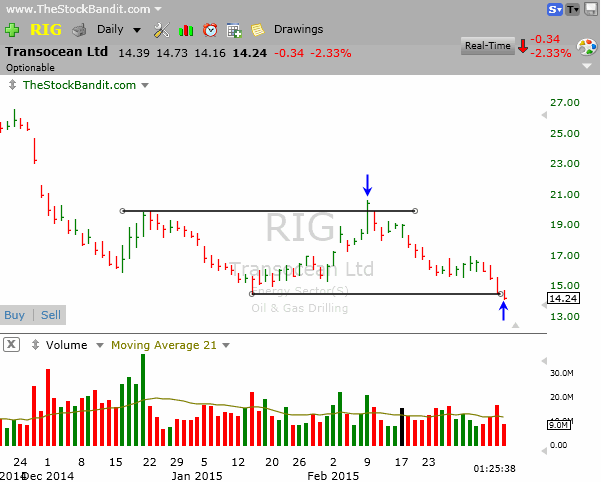Screen dimensions: 601x482
Task: Click the Buy button
Action: coord(15,315)
